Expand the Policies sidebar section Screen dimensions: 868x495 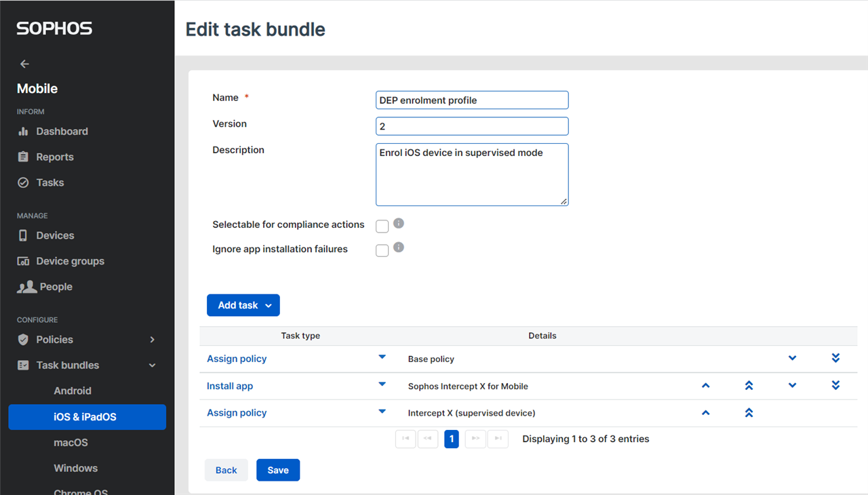[152, 340]
